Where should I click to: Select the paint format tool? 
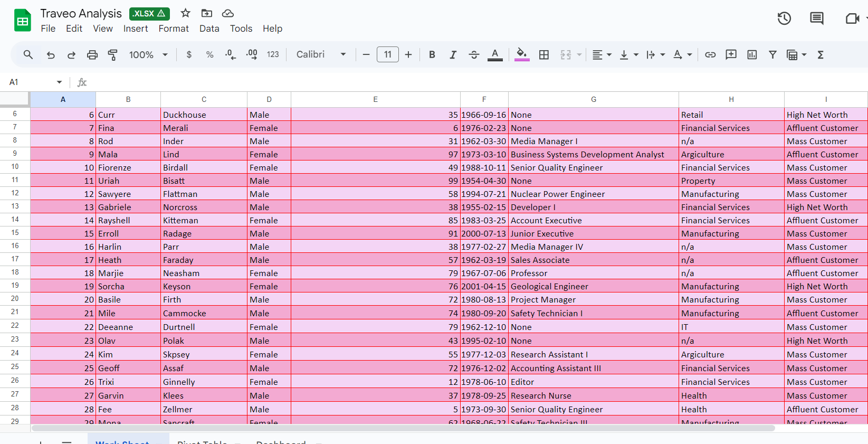(x=112, y=54)
